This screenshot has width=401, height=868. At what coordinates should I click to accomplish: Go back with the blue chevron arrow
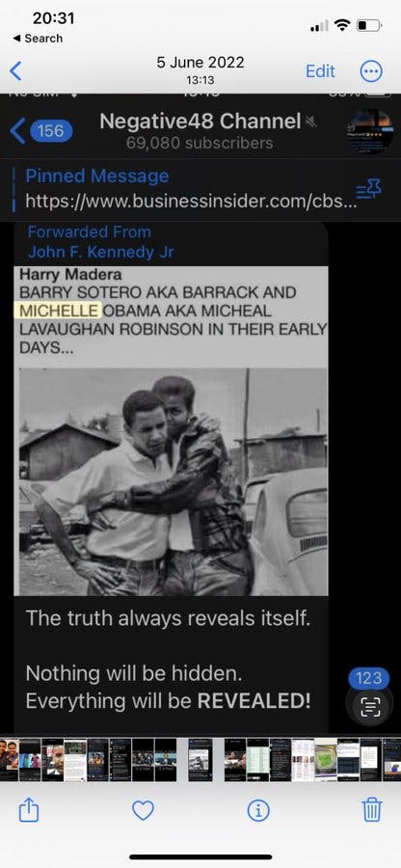15,70
